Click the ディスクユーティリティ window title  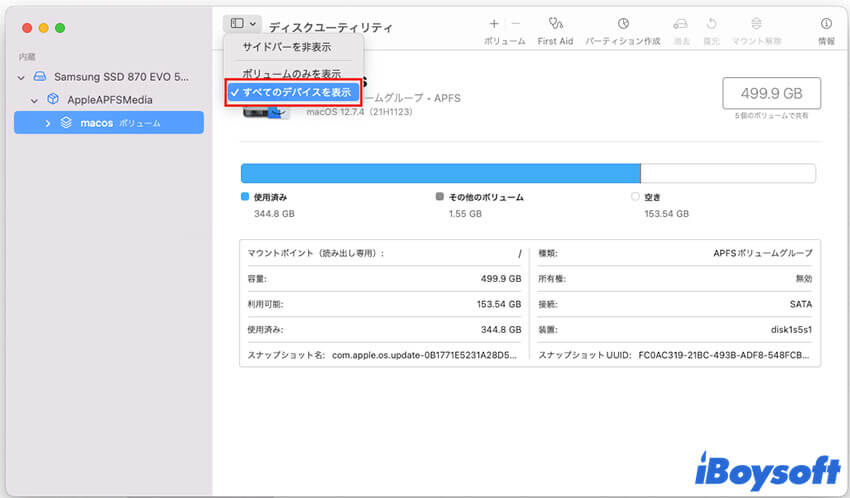pos(330,28)
